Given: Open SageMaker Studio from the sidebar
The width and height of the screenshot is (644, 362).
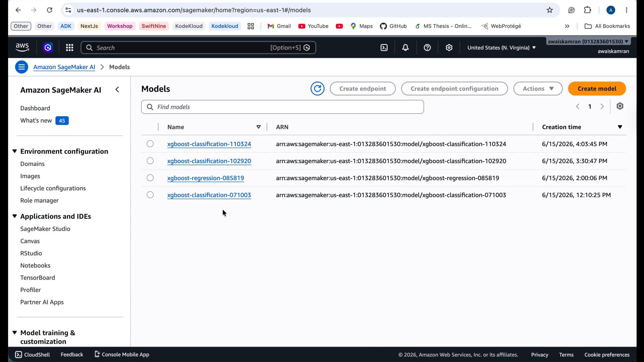Looking at the screenshot, I should (45, 229).
